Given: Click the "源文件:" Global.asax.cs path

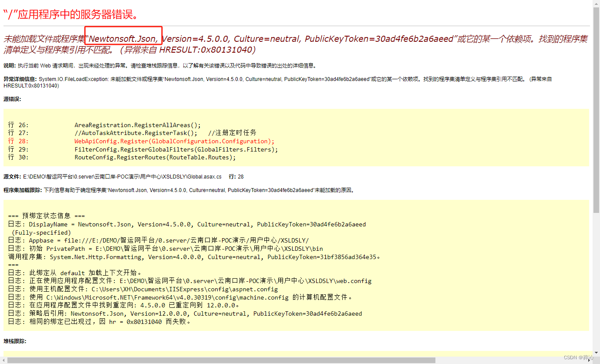Looking at the screenshot, I should [112, 177].
